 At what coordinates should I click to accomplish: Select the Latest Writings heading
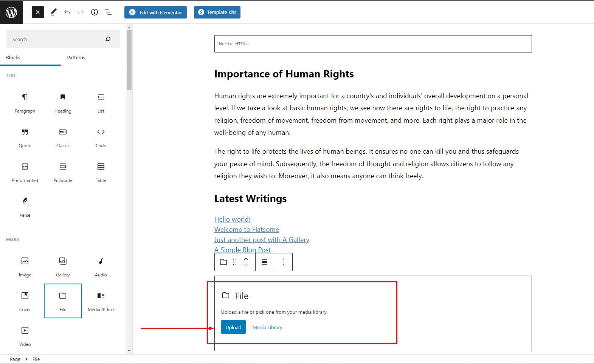tap(250, 199)
